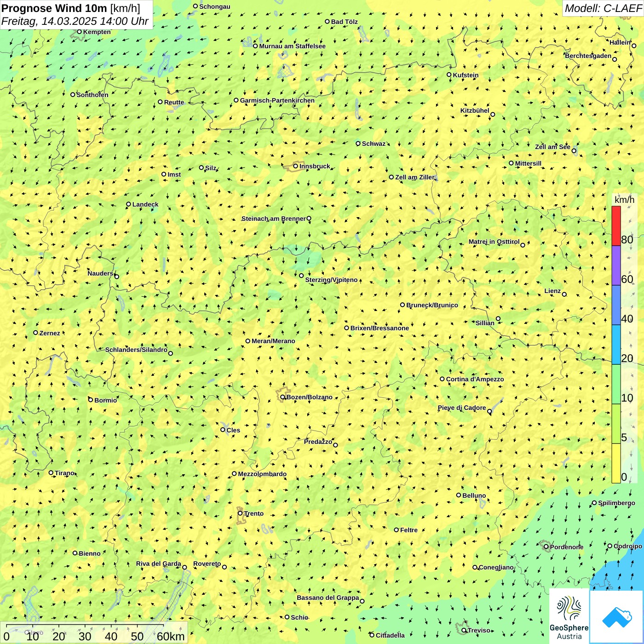Select the Bozen/Bolzano city label
Viewport: 644px width, 644px height.
pos(309,397)
